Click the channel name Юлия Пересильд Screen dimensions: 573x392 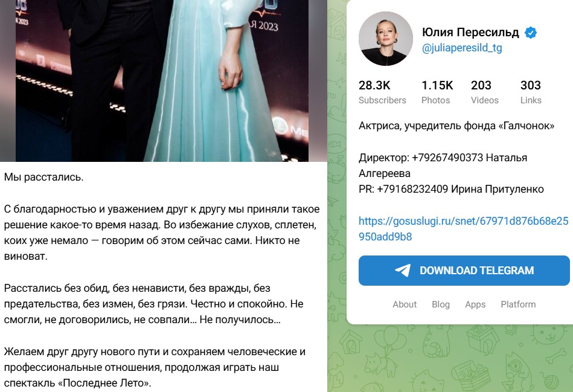click(470, 33)
